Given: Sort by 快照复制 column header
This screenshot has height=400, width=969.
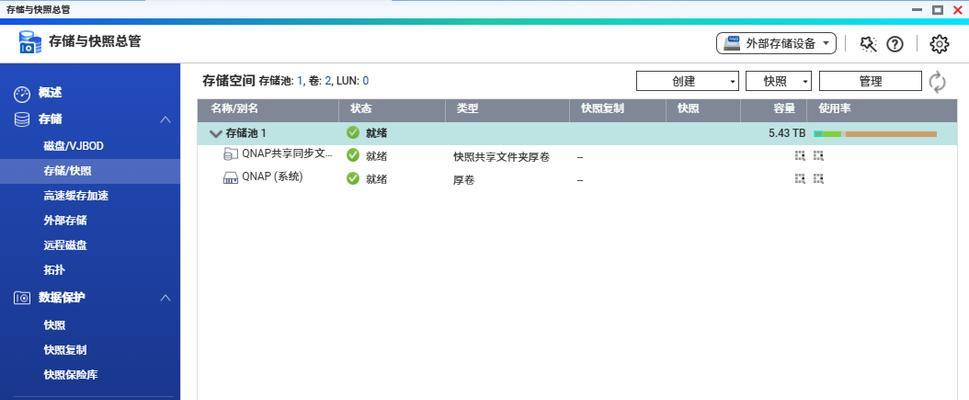Looking at the screenshot, I should coord(618,110).
